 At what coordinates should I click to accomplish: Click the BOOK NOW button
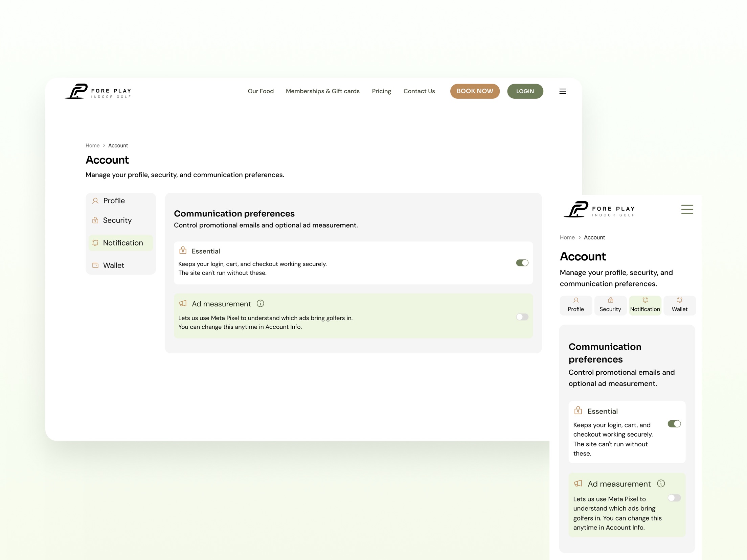(475, 91)
